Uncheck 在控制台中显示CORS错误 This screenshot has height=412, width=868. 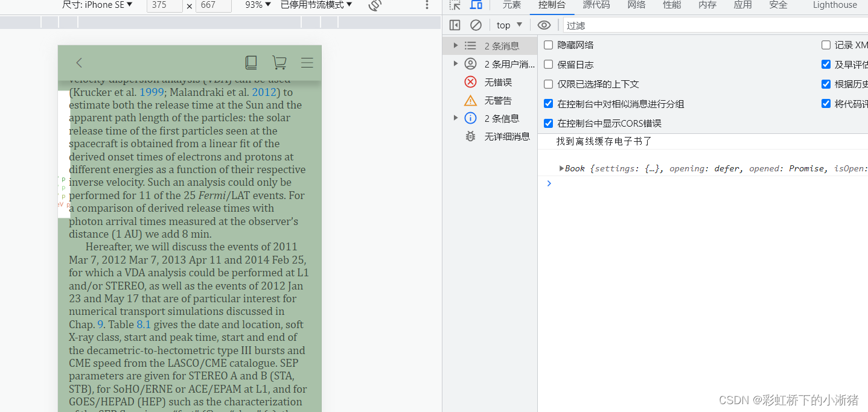pos(548,123)
